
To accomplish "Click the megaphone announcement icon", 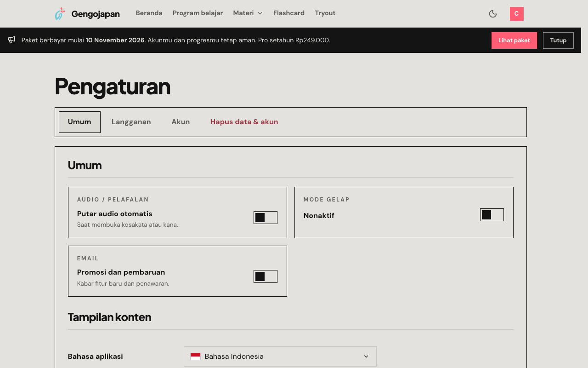I will (11, 40).
